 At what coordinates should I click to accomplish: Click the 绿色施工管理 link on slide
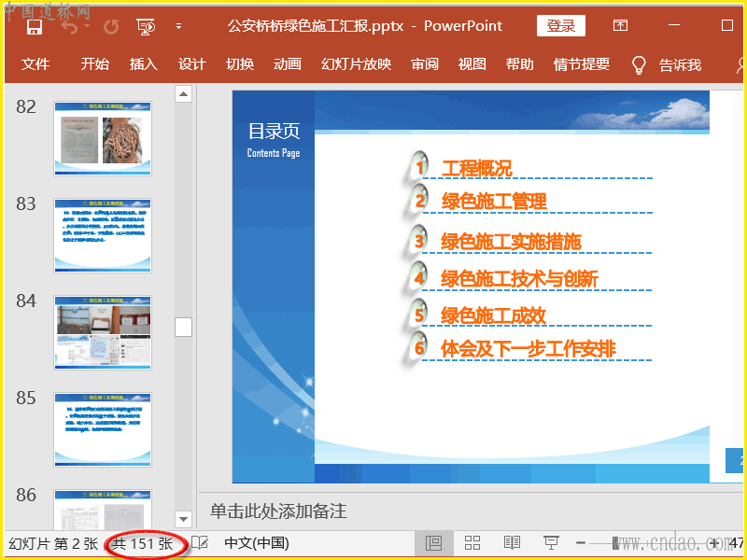click(x=494, y=202)
